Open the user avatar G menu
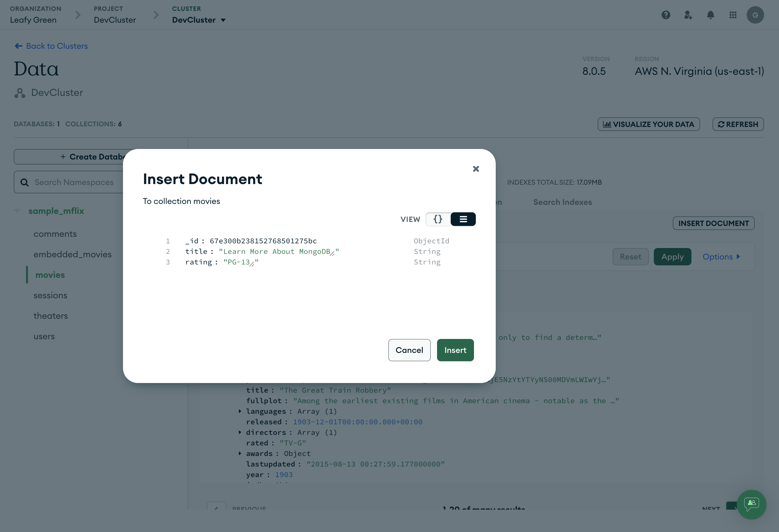 point(755,15)
